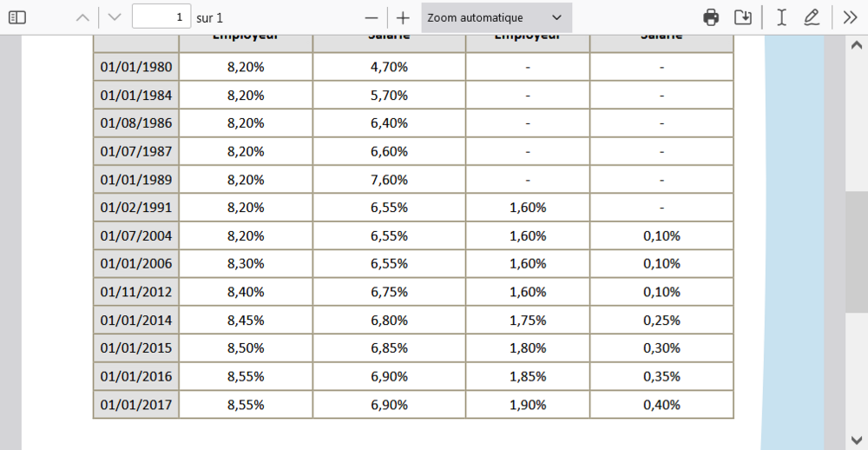Click the vertical scrollbar thumb
868x450 pixels.
tap(857, 252)
